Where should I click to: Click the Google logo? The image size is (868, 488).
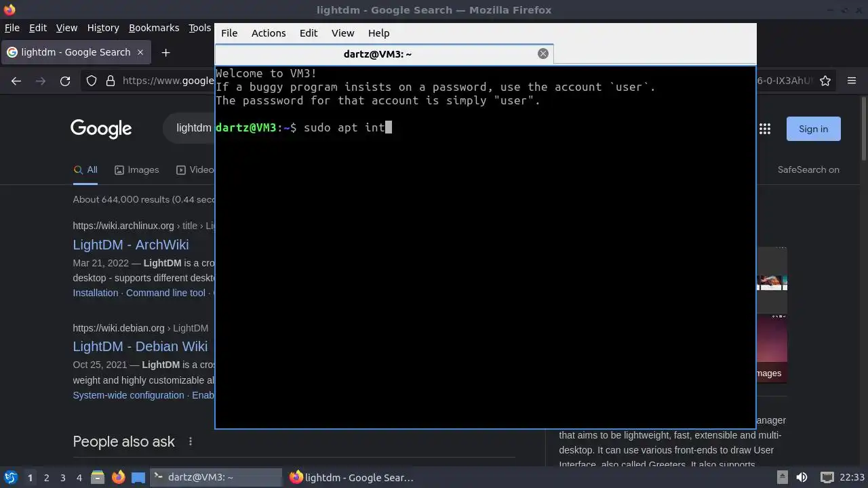coord(101,129)
